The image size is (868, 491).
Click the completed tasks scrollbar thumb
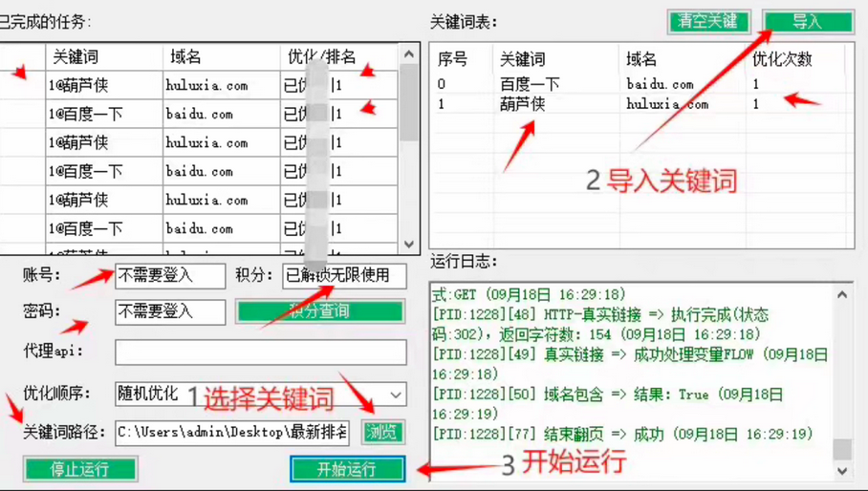[x=409, y=102]
